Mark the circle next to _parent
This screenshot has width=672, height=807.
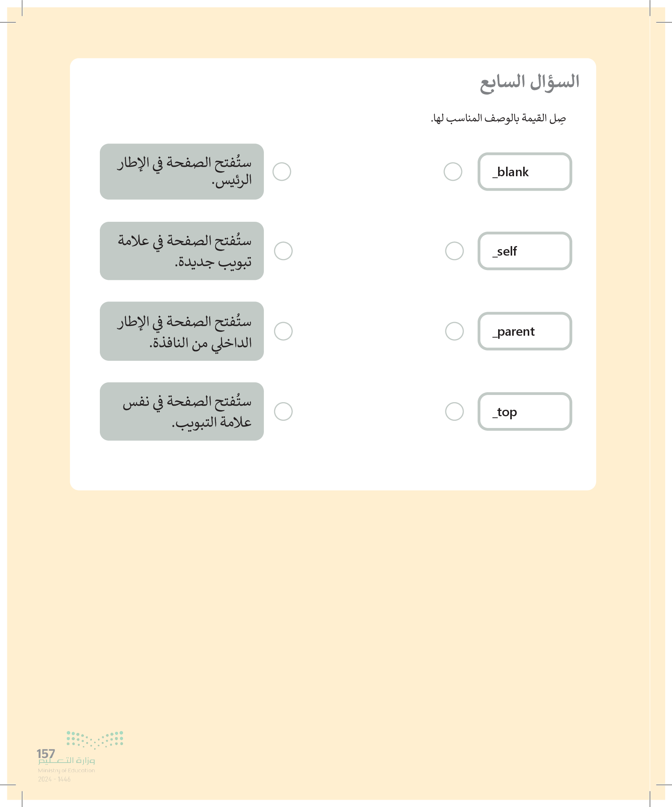(x=454, y=331)
